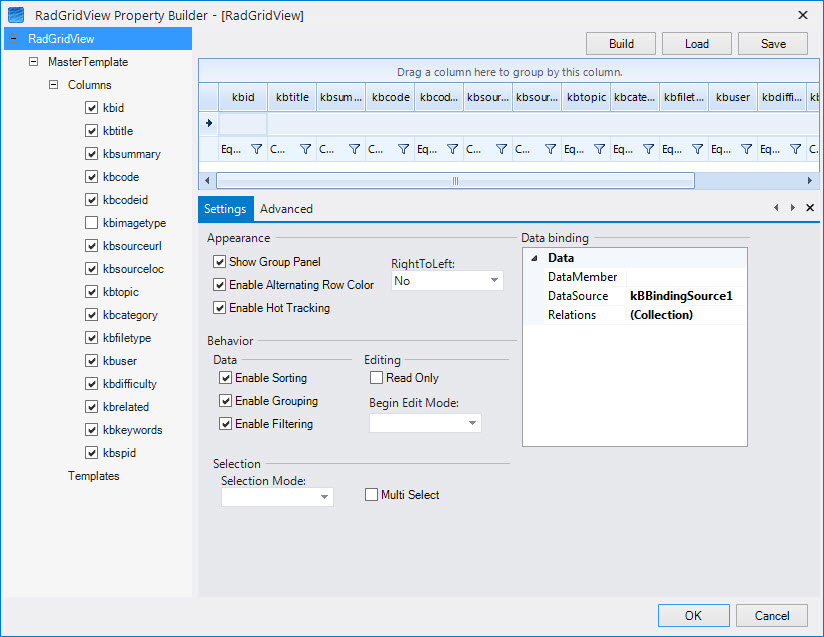Select the kbsourceurl column label in the tree
Image resolution: width=824 pixels, height=637 pixels.
pos(132,246)
